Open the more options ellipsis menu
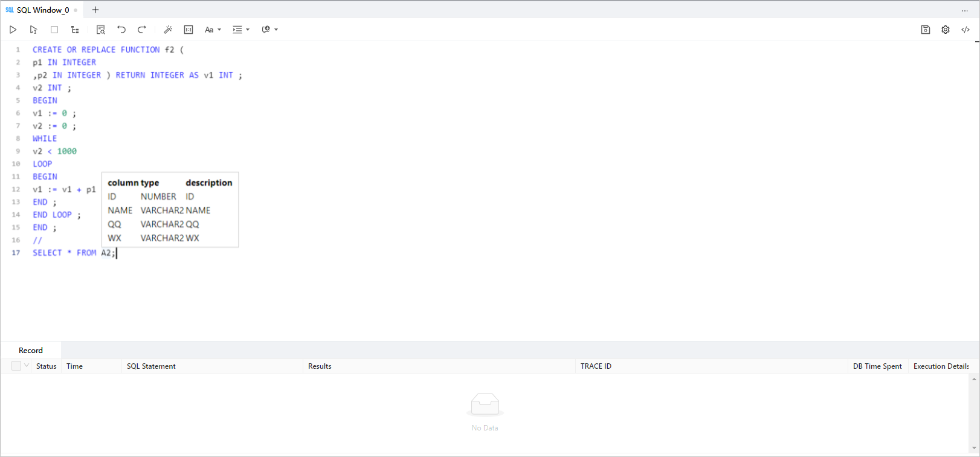 pyautogui.click(x=964, y=10)
